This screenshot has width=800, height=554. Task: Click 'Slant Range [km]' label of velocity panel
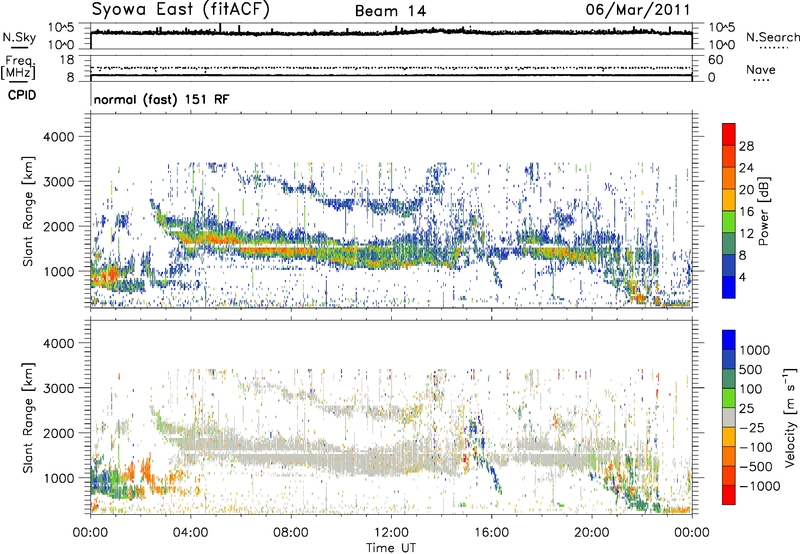click(x=29, y=418)
